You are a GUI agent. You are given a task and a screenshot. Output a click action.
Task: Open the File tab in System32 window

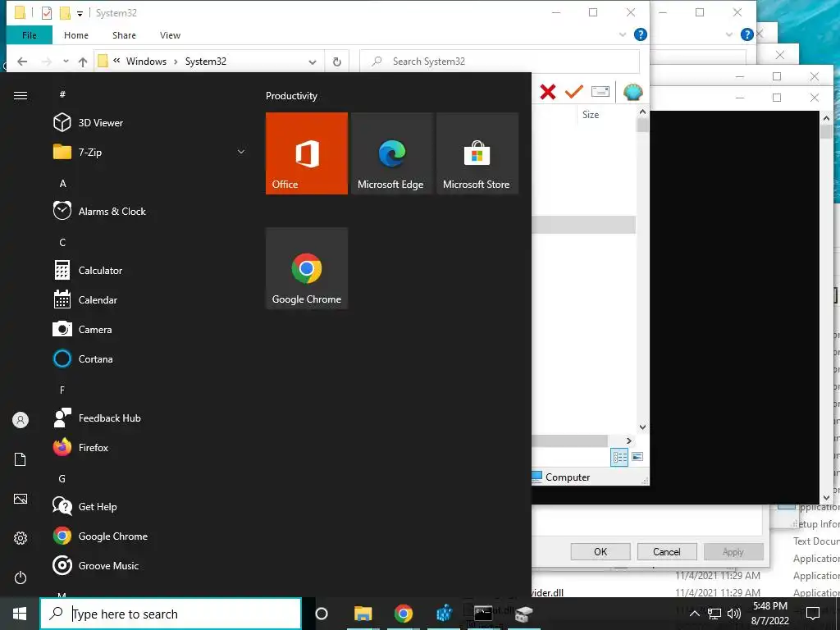pos(30,35)
